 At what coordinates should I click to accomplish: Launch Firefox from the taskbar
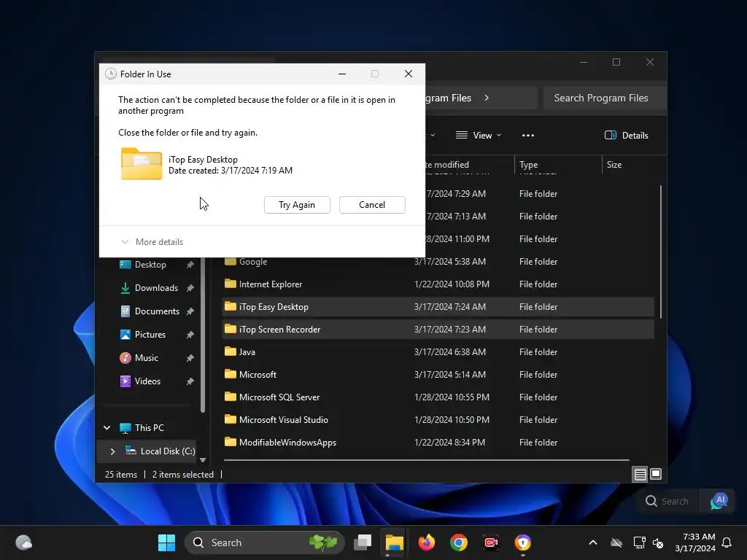pyautogui.click(x=426, y=542)
